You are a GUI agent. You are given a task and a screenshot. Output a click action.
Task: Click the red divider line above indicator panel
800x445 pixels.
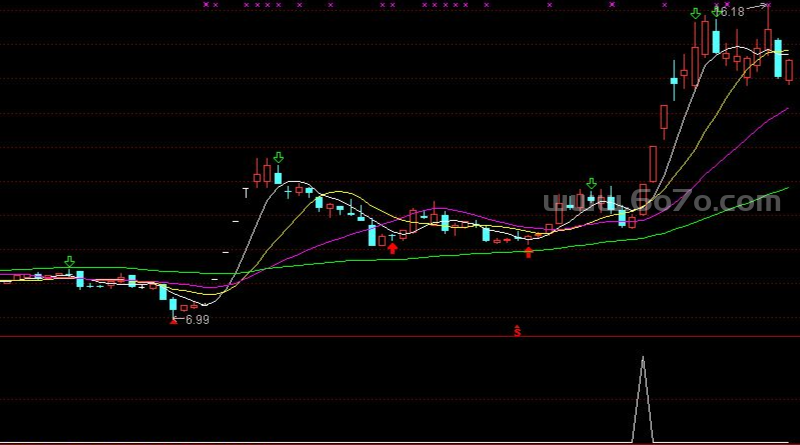pyautogui.click(x=400, y=337)
